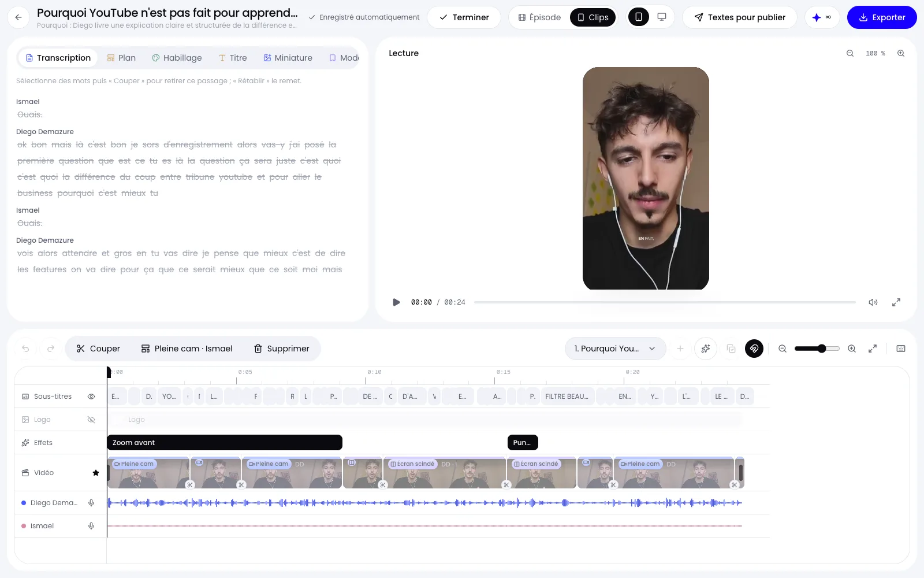Image resolution: width=924 pixels, height=578 pixels.
Task: Click the LE ... subtitle block
Action: 721,397
